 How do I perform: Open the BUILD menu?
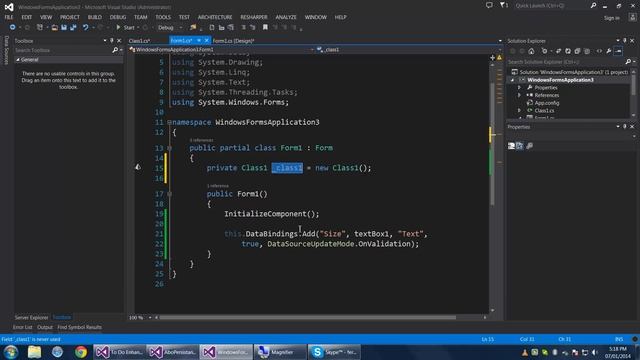[95, 17]
